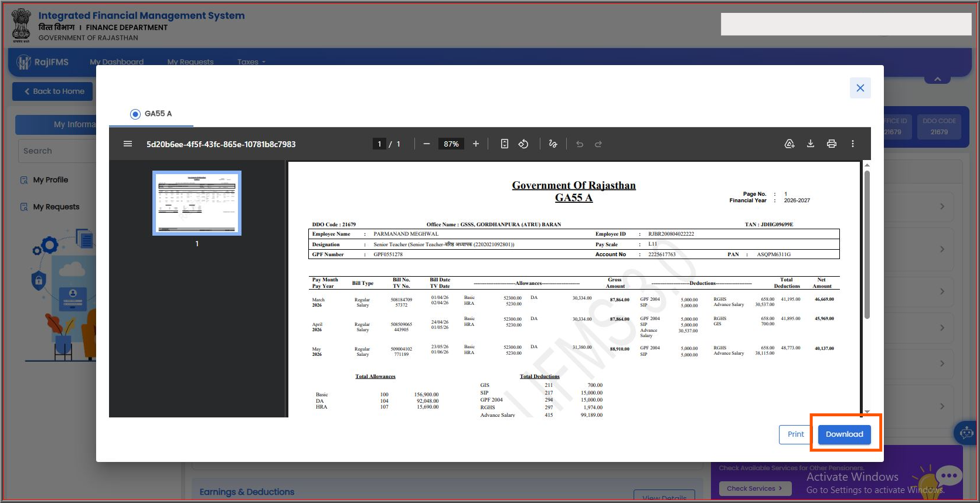Click the Earnings & Deductions heading
The height and width of the screenshot is (503, 980).
247,492
